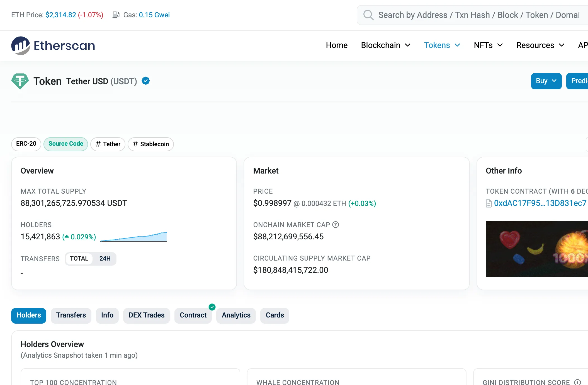
Task: Click the Tether USDT token logo
Action: [20, 81]
